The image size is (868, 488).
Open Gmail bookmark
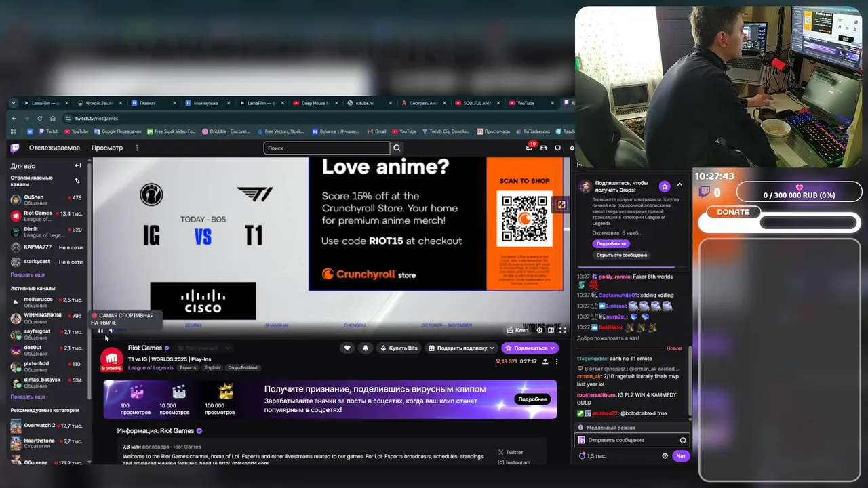click(x=376, y=131)
